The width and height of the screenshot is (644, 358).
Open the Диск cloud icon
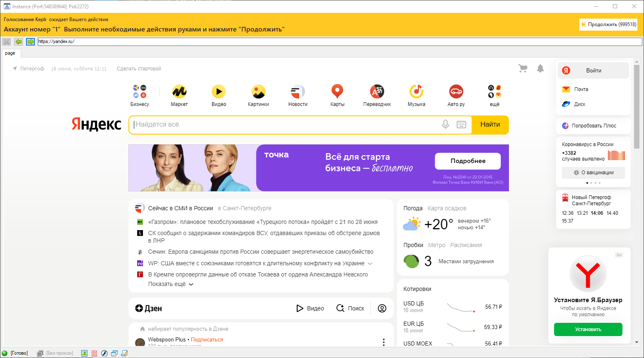pos(566,104)
